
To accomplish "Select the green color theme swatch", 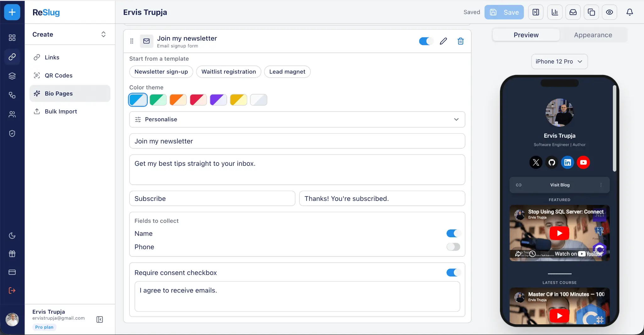I will tap(158, 100).
